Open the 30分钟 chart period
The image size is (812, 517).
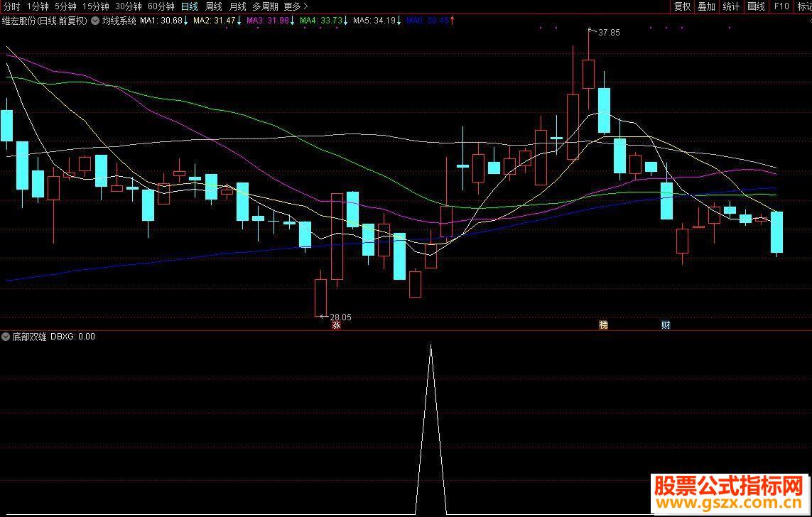pos(129,6)
